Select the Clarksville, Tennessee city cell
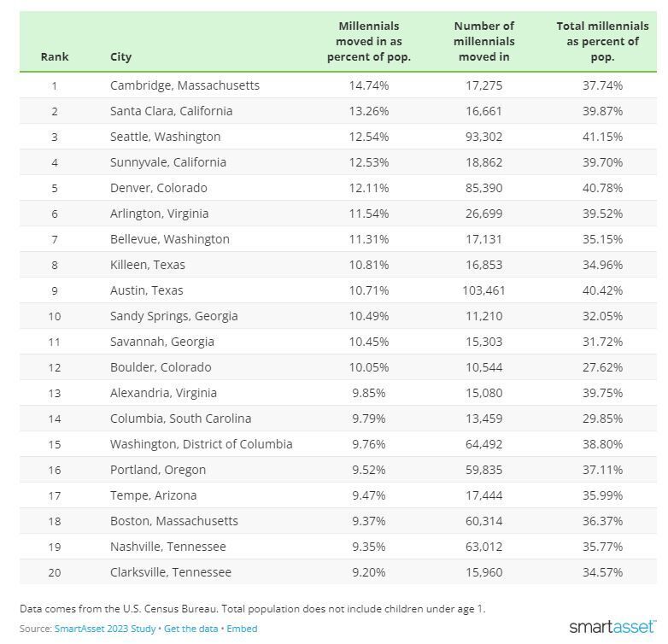Screen dimensions: 668x644 coord(170,572)
